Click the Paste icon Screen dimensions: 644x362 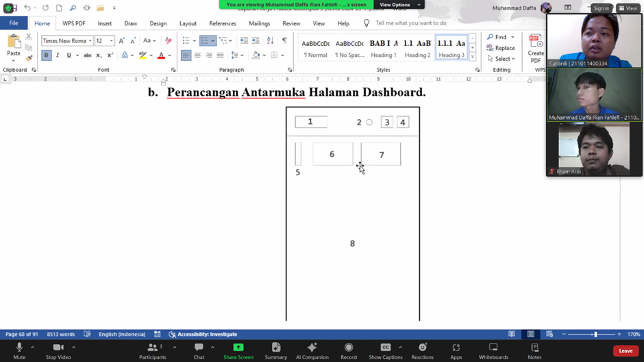point(14,42)
